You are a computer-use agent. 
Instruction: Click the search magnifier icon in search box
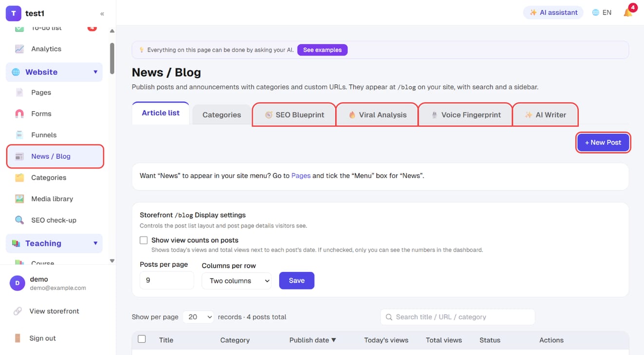(389, 317)
